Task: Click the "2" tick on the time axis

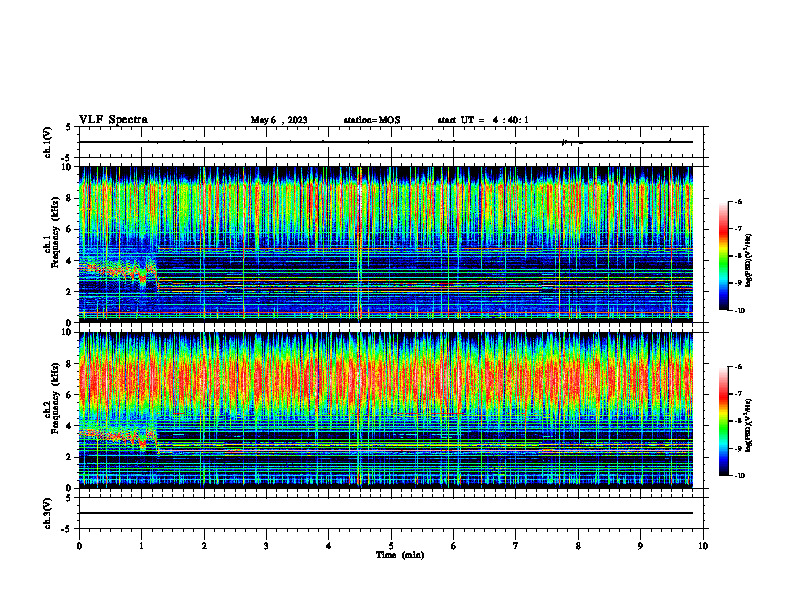Action: pyautogui.click(x=204, y=546)
